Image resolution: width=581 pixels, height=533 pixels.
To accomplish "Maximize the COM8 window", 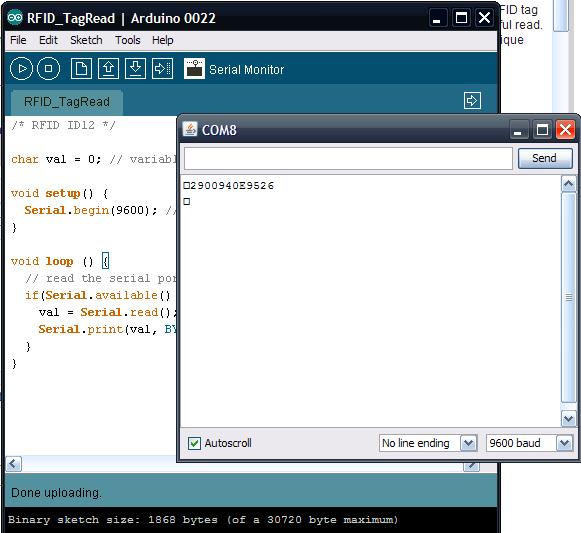I will point(542,130).
